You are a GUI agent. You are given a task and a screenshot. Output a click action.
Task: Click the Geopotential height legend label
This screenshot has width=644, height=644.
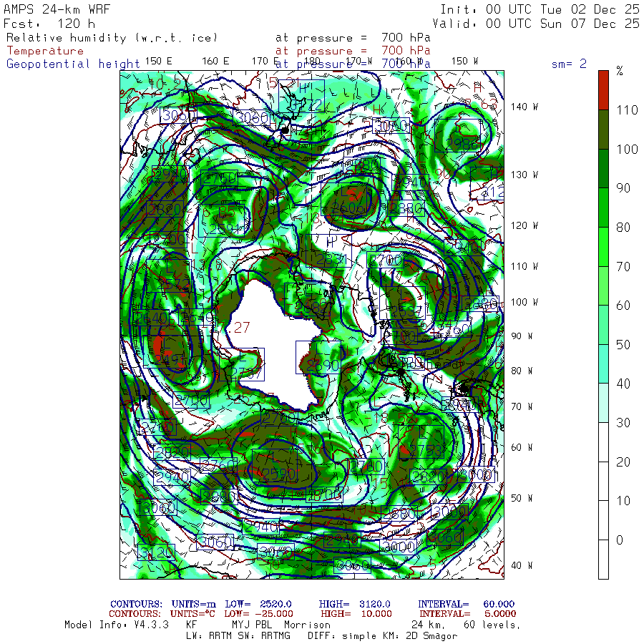[x=73, y=64]
